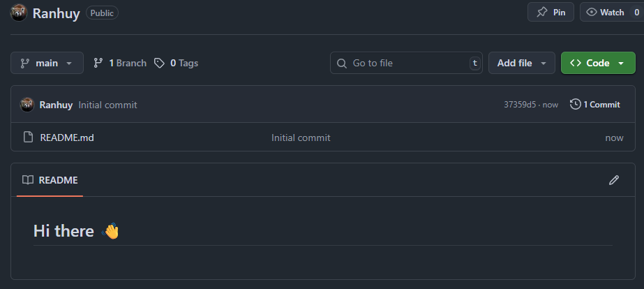The height and width of the screenshot is (289, 644).
Task: Click the tag icon next to 0 Tags
Action: [159, 63]
